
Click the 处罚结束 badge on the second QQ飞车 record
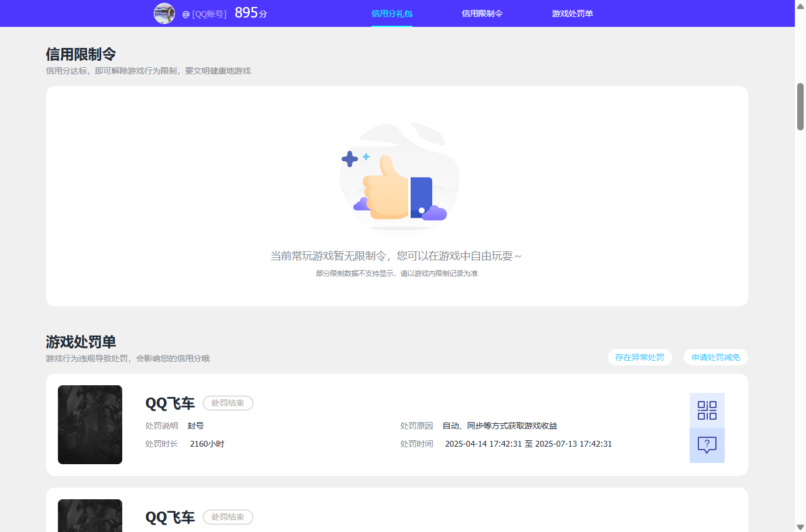coord(228,517)
